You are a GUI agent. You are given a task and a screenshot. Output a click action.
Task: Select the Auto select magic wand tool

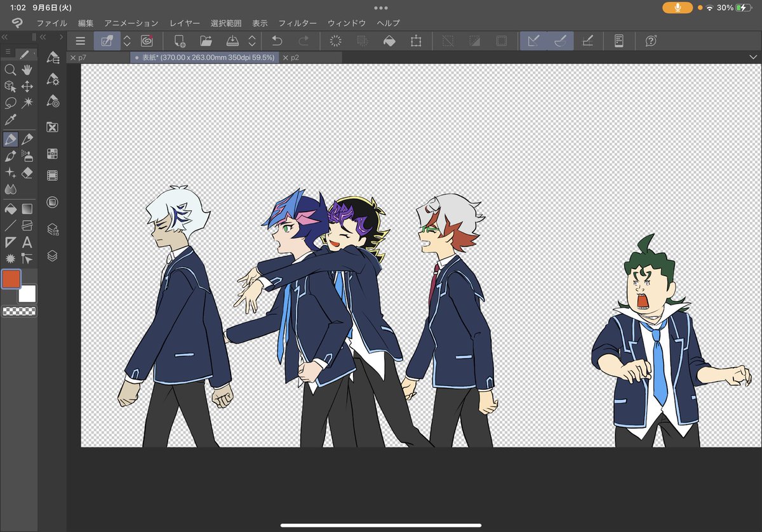coord(27,103)
